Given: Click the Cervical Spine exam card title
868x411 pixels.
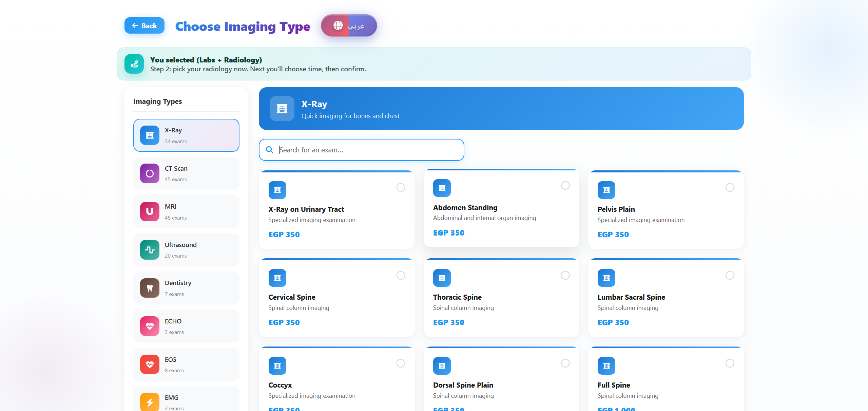Looking at the screenshot, I should click(292, 297).
